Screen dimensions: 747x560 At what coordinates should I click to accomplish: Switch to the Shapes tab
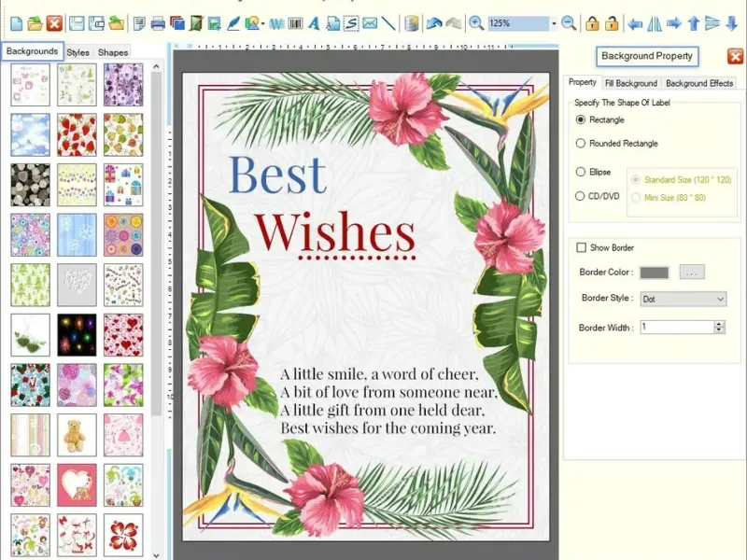click(x=113, y=52)
